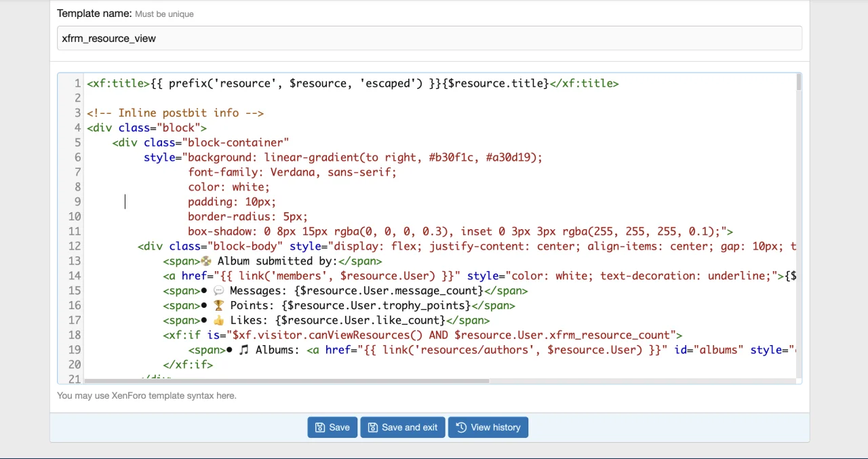Click the 'Album submitted by:' span line
This screenshot has height=459, width=868.
point(273,261)
